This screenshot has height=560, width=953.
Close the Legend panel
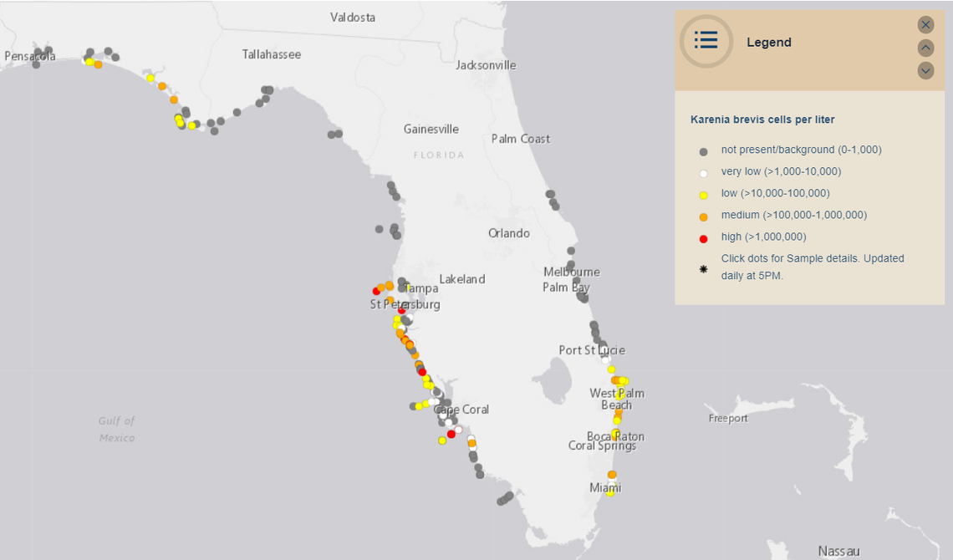point(925,24)
